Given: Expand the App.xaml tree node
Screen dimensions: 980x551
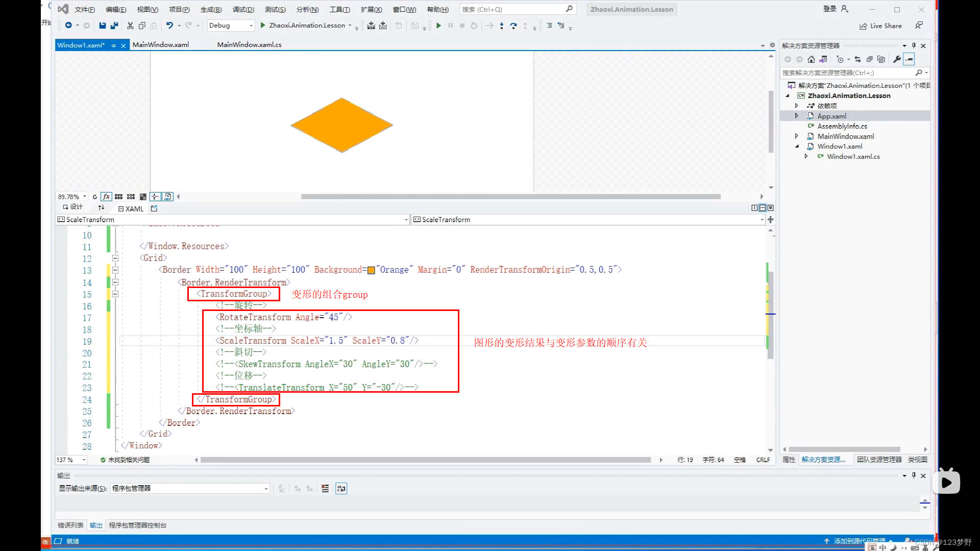Looking at the screenshot, I should 796,116.
